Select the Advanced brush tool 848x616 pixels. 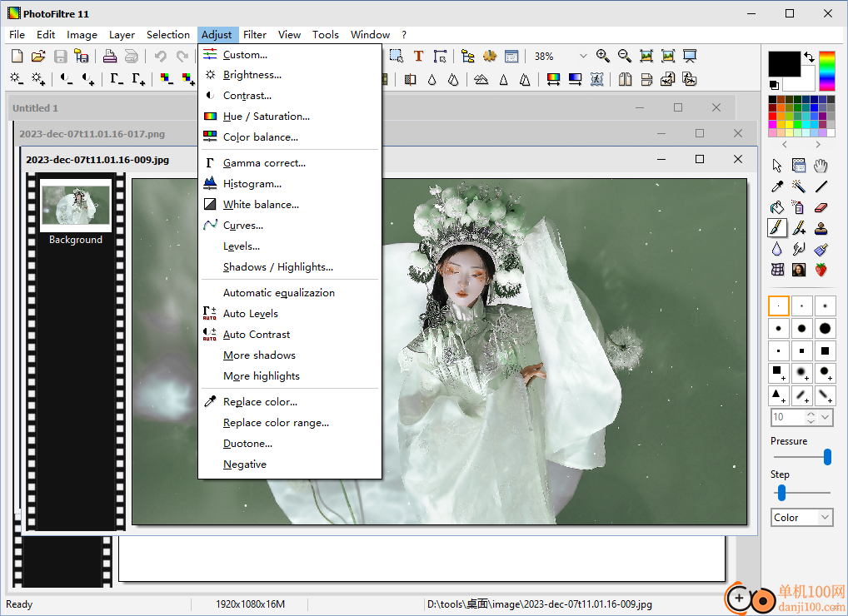click(799, 228)
